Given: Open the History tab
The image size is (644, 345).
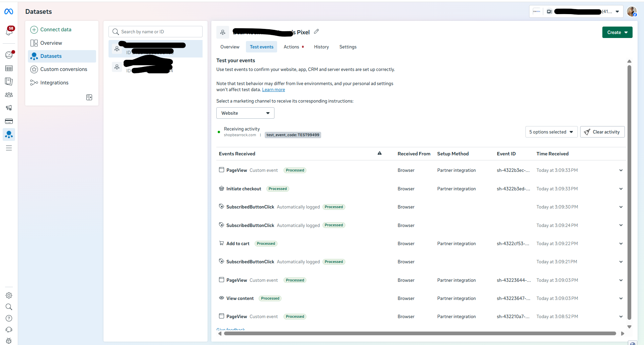Looking at the screenshot, I should 321,47.
